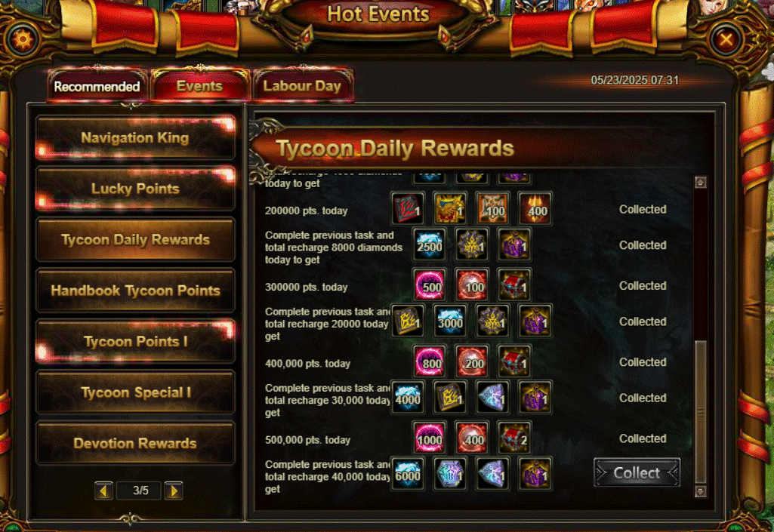The width and height of the screenshot is (774, 532).
Task: Click the red 200 orb in 400,000 pts row
Action: (x=472, y=361)
